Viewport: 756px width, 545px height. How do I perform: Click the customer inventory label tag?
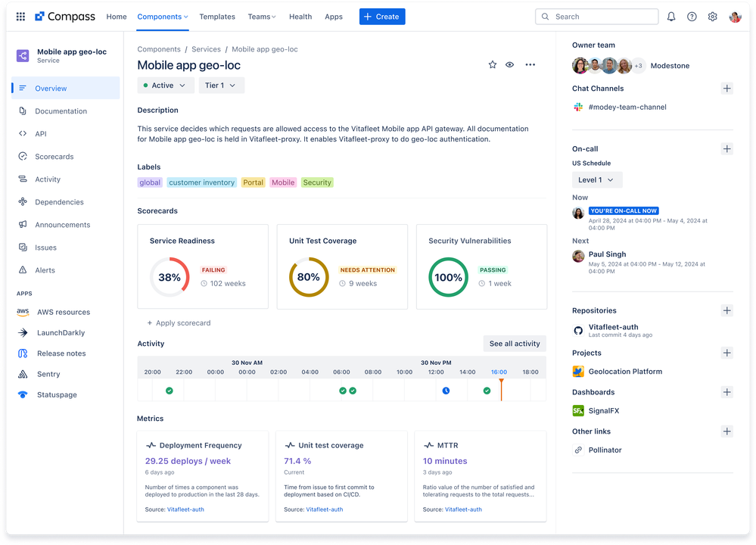(201, 182)
